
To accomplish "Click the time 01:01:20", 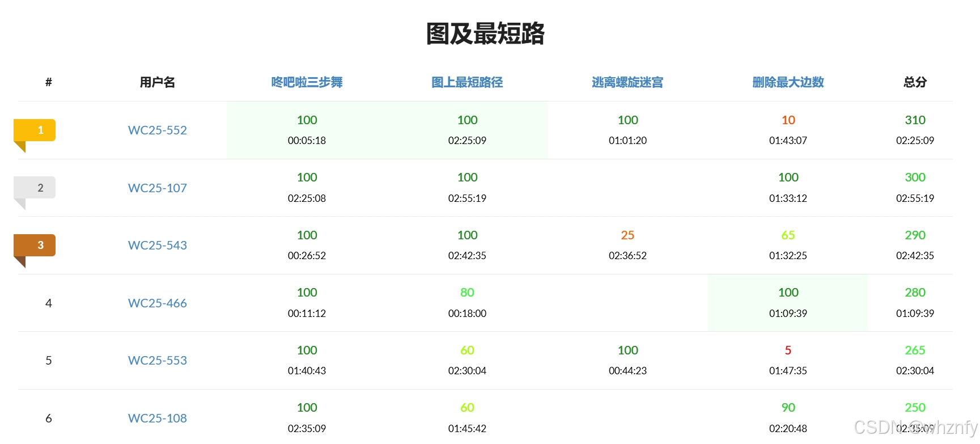I will (x=627, y=141).
